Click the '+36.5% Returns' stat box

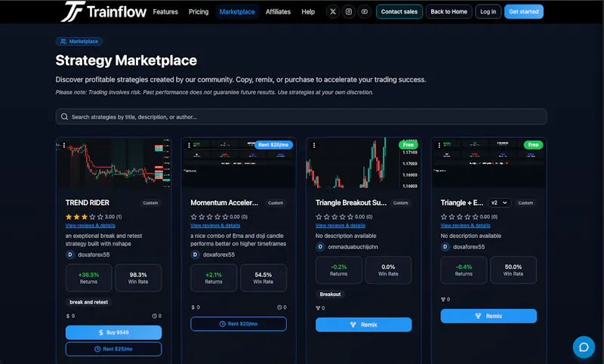click(88, 278)
